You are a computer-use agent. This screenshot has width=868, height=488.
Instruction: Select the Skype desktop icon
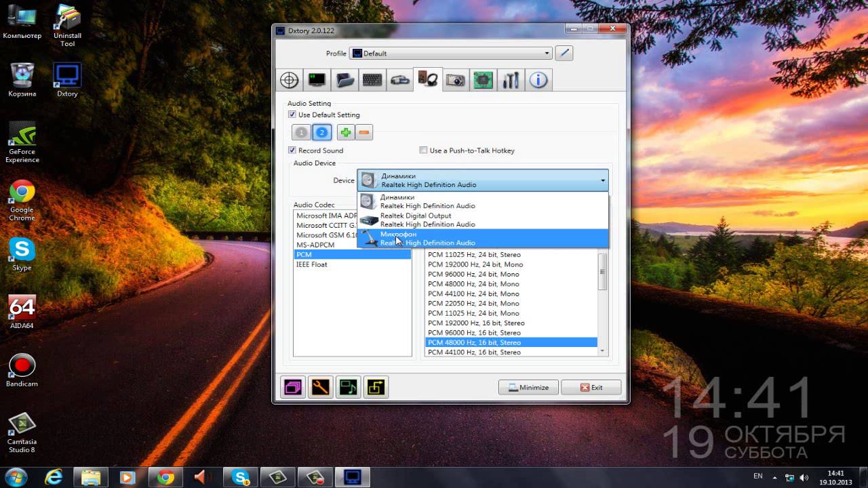[x=22, y=254]
